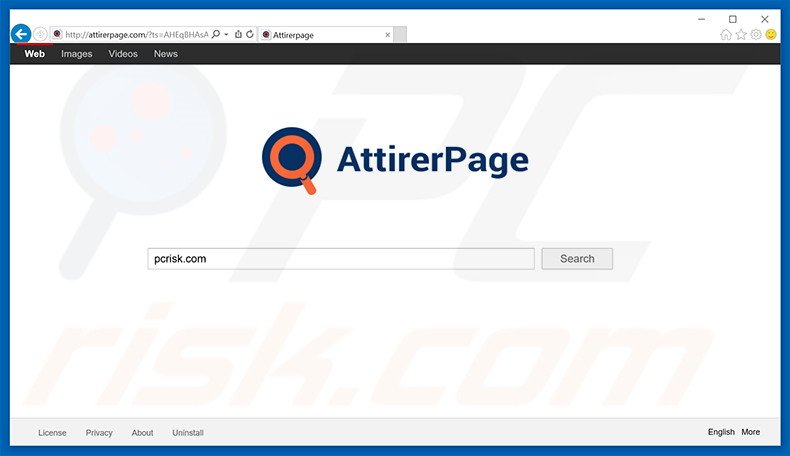This screenshot has width=790, height=456.
Task: Open the More languages link
Action: pyautogui.click(x=751, y=432)
